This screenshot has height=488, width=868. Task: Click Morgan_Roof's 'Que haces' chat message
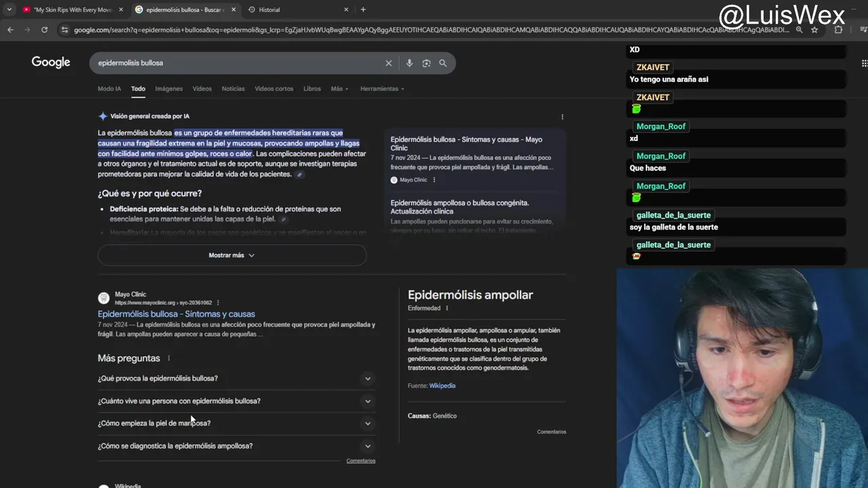[648, 168]
